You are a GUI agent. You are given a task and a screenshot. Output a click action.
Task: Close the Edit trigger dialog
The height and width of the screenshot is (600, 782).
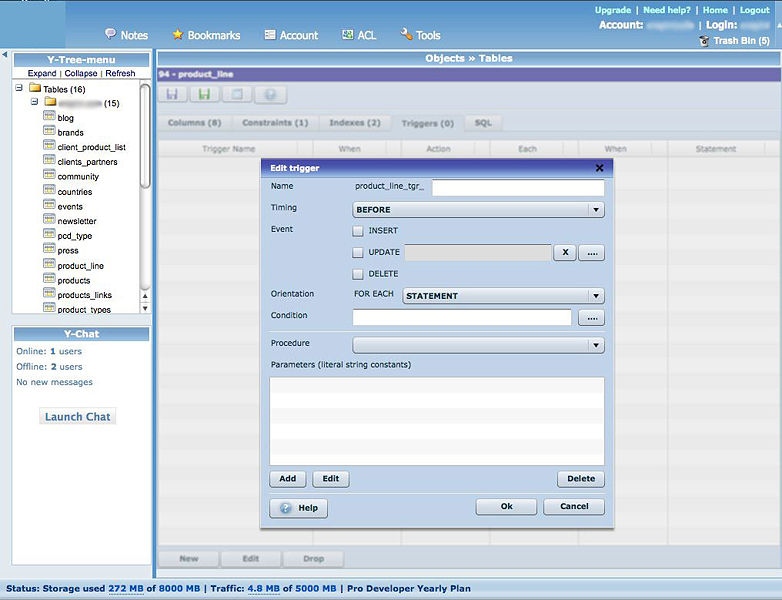pyautogui.click(x=599, y=168)
